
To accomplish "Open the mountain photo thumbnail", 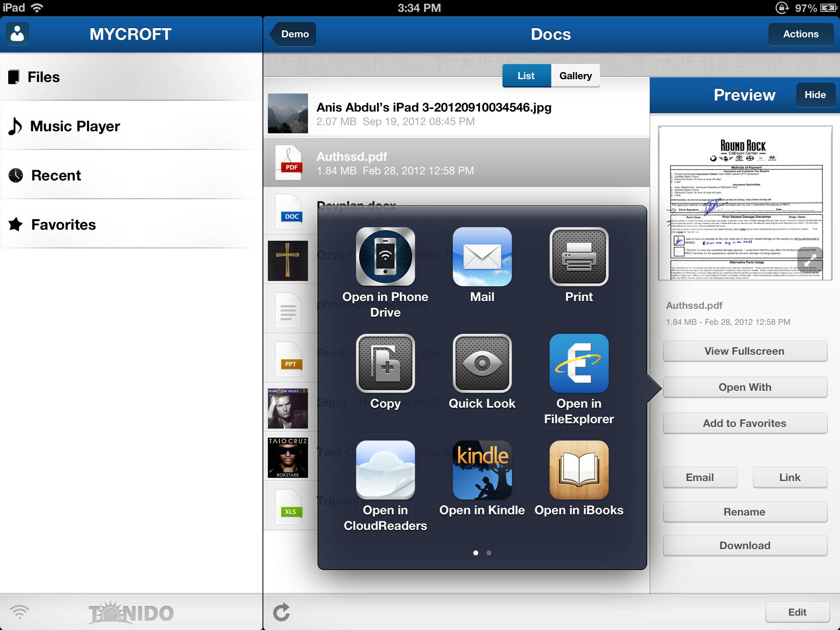I will point(288,113).
